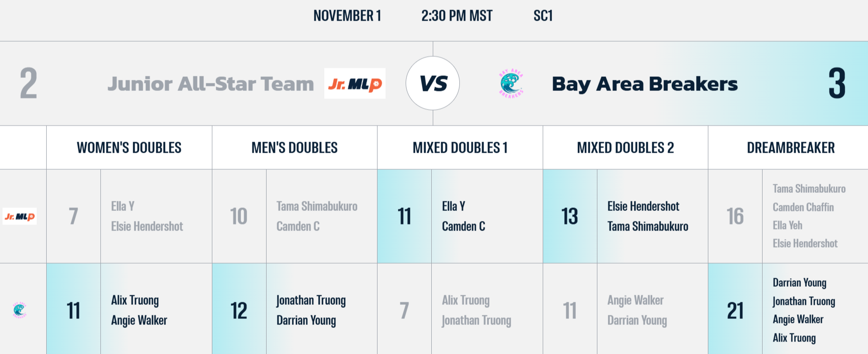Open the Bay Area Breakers team name
Screen dimensions: 868x354
tap(645, 84)
